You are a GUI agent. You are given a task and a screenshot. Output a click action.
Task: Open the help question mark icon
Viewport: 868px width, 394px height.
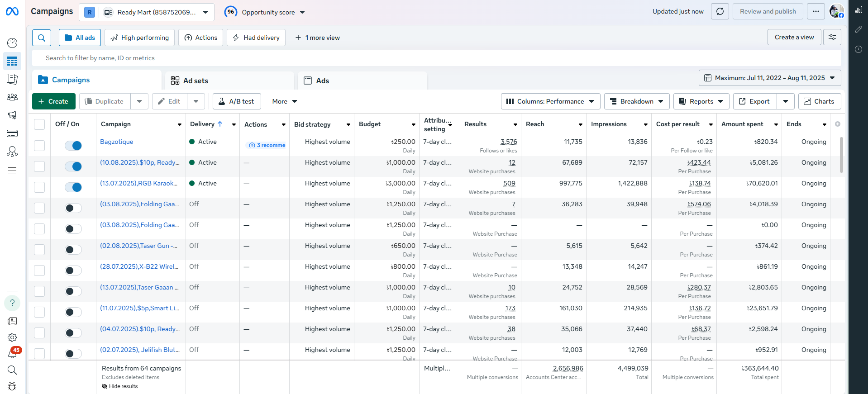tap(12, 303)
